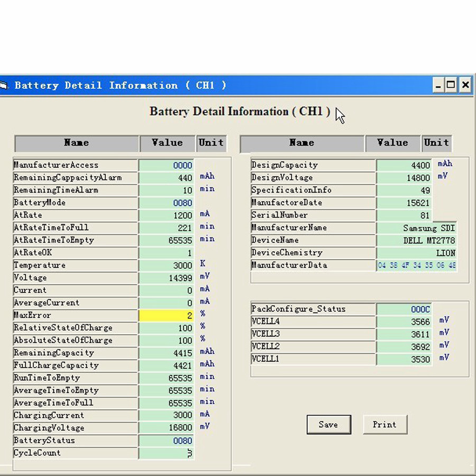Click the DesignCapacity value 4400 field

pyautogui.click(x=405, y=165)
